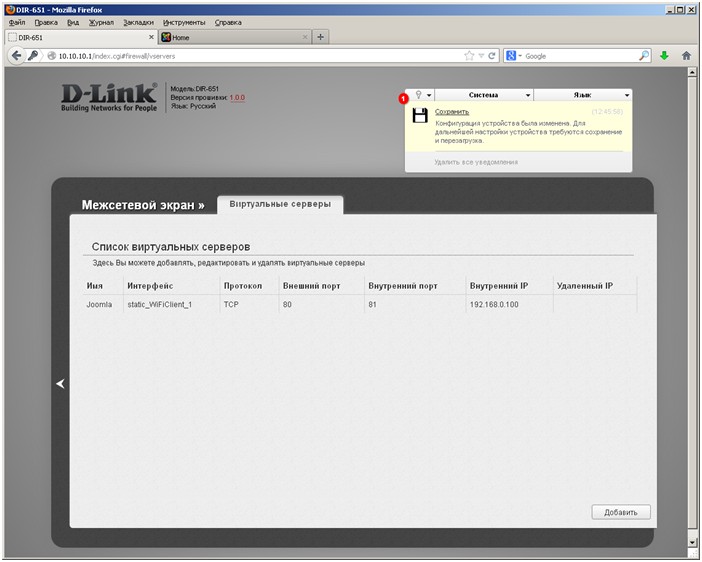Collapse side panel with the left arrow

(x=60, y=384)
